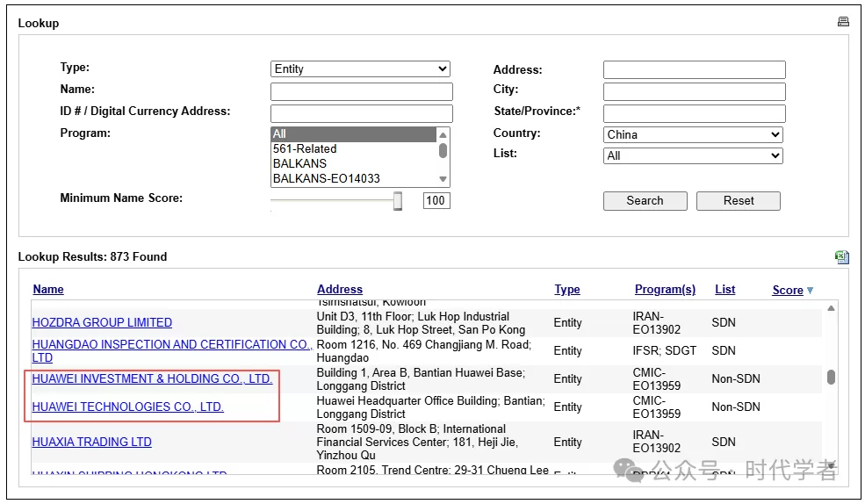The width and height of the screenshot is (865, 504).
Task: Click the printer icon beside Lookup
Action: point(843,22)
